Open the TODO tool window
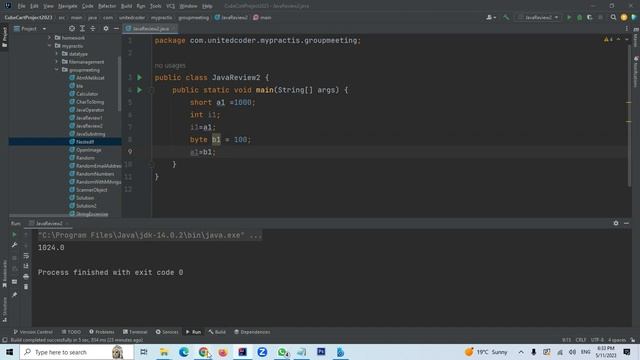The height and width of the screenshot is (360, 640). (x=71, y=332)
